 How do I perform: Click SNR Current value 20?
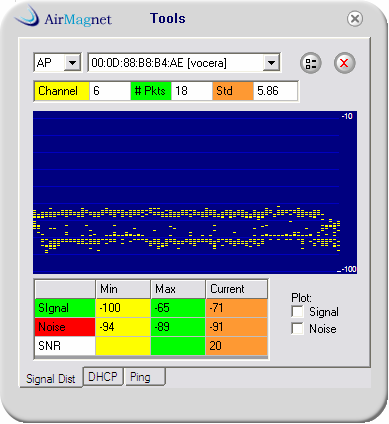click(237, 346)
